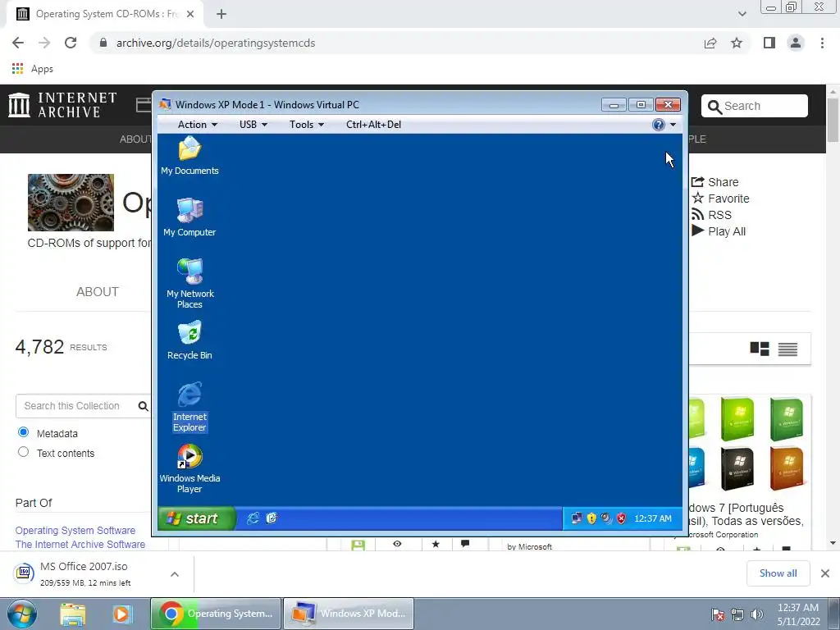Click the Action Center flag tray icon
Viewport: 840px width, 630px height.
click(x=718, y=614)
